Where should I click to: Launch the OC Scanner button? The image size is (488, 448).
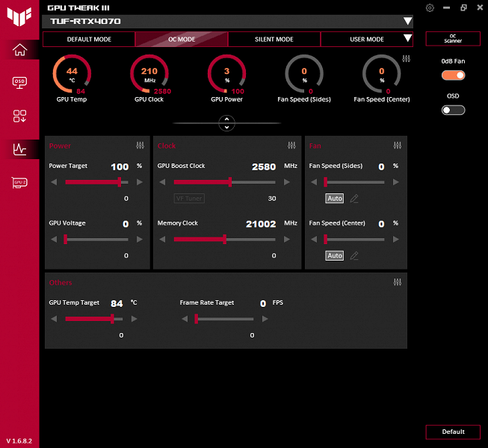pos(453,39)
